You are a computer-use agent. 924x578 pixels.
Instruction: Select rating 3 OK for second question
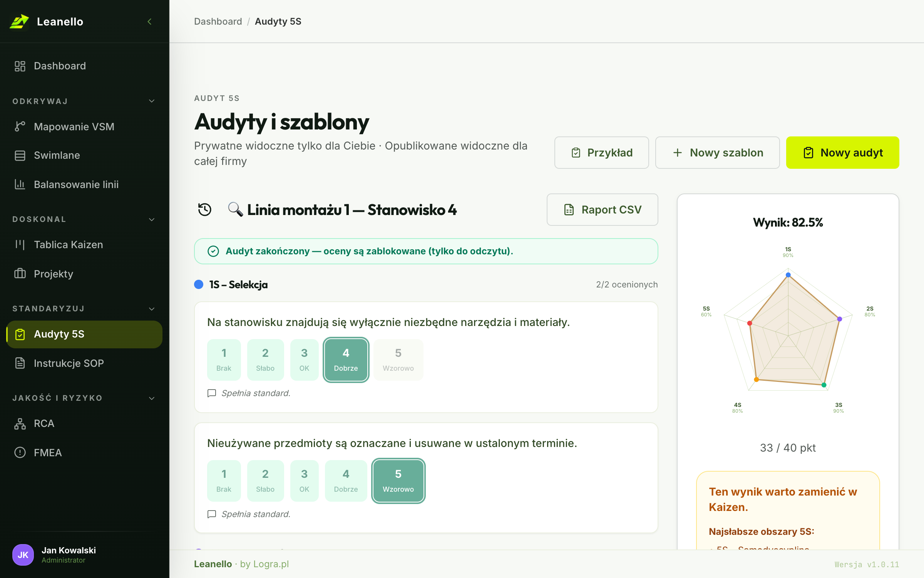(x=304, y=481)
